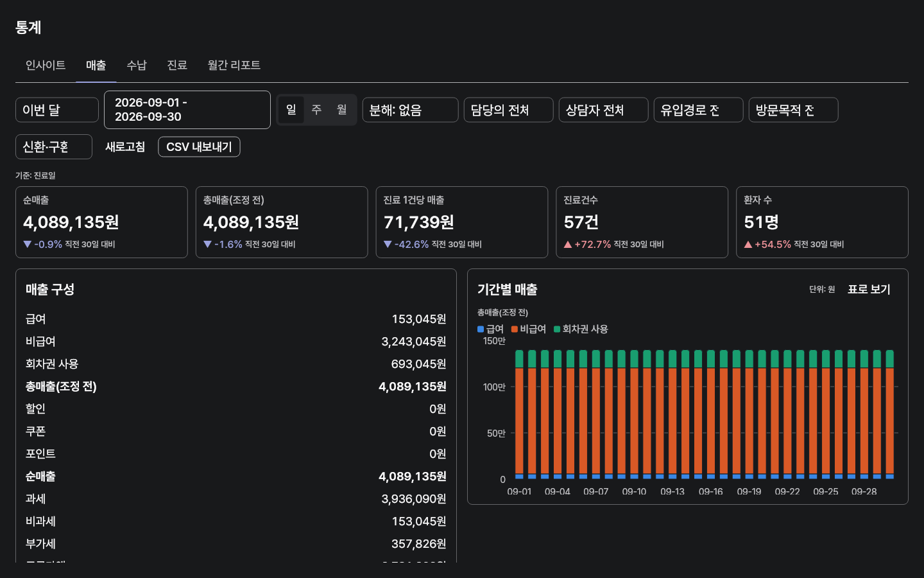This screenshot has height=578, width=924.
Task: Click the 진료 1건당 매출 summary card
Action: [462, 222]
